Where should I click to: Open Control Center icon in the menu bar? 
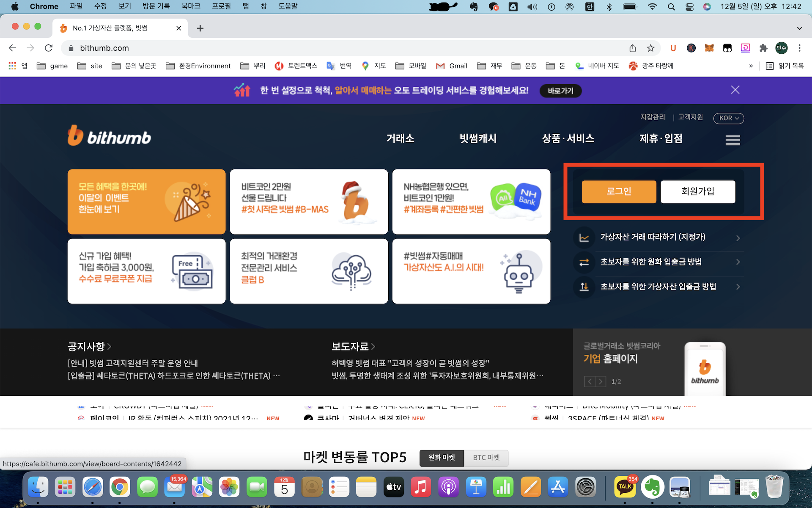tap(689, 6)
